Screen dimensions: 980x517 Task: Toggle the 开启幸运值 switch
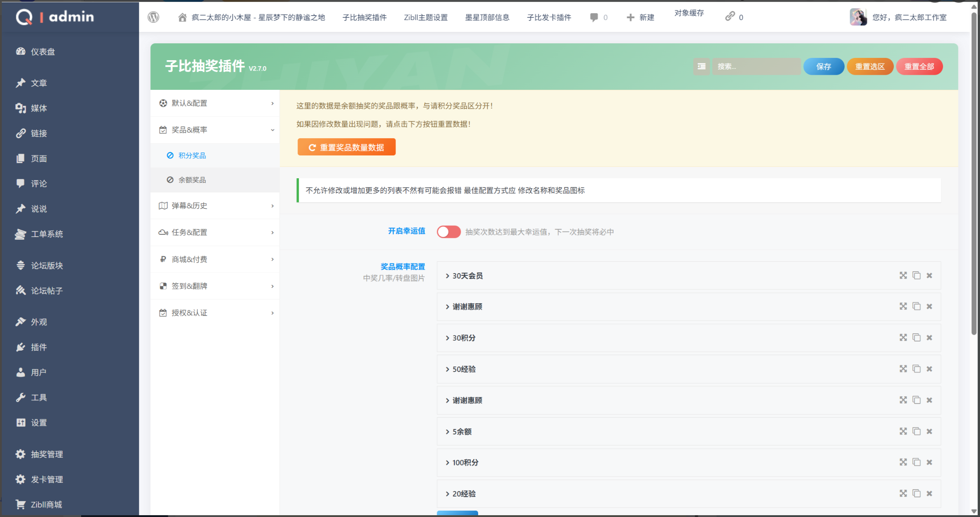pyautogui.click(x=449, y=232)
